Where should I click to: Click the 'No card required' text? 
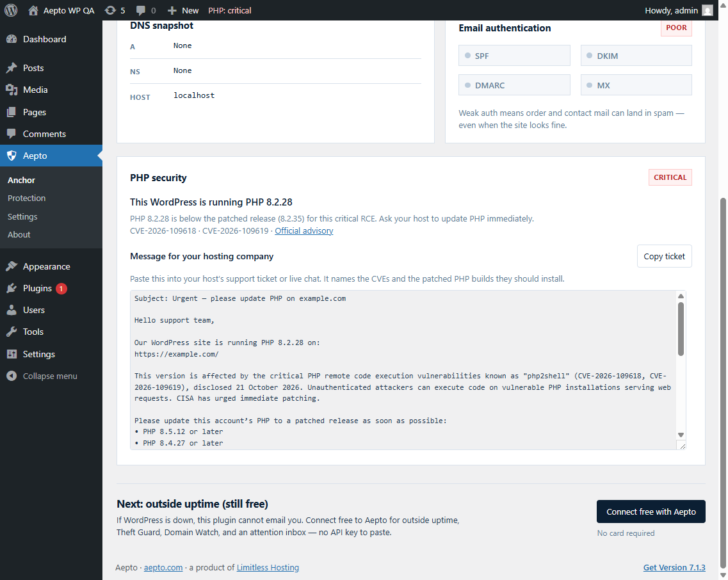626,533
